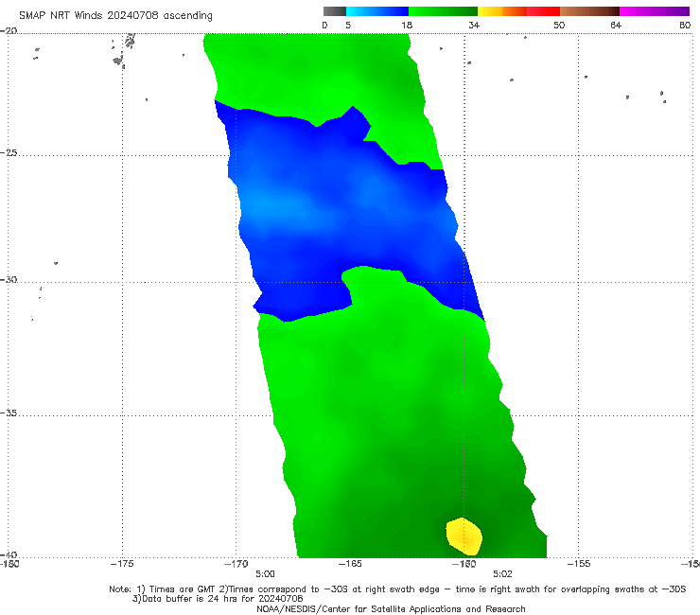
Task: Pick the brown segment of the colorbar
Action: (589, 11)
